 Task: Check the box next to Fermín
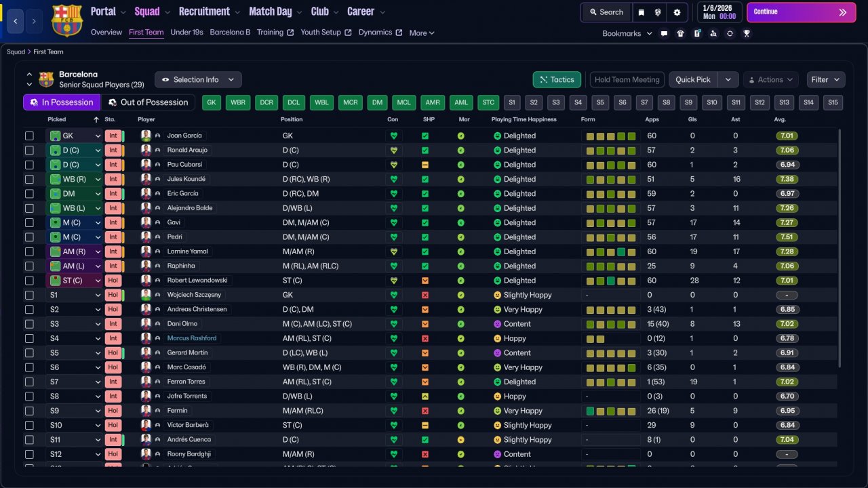29,411
